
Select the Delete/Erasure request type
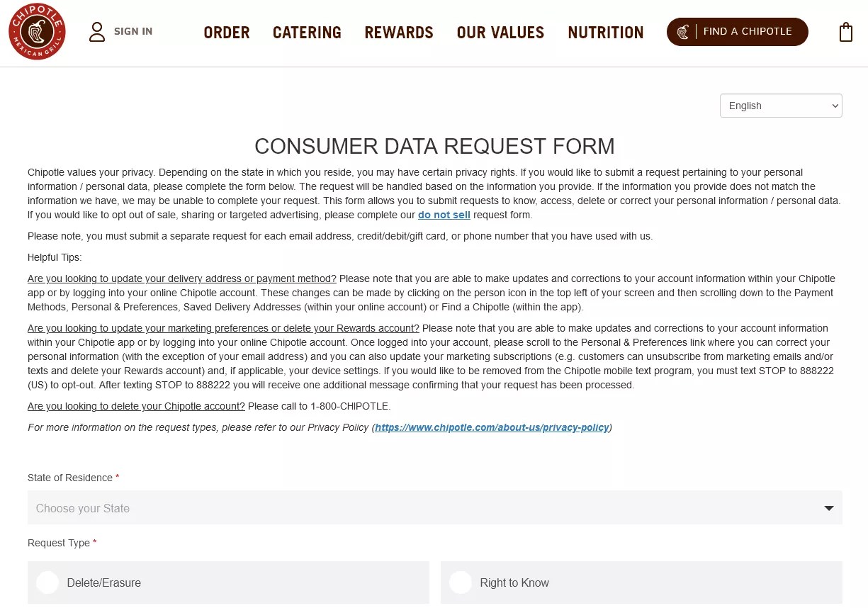(47, 582)
